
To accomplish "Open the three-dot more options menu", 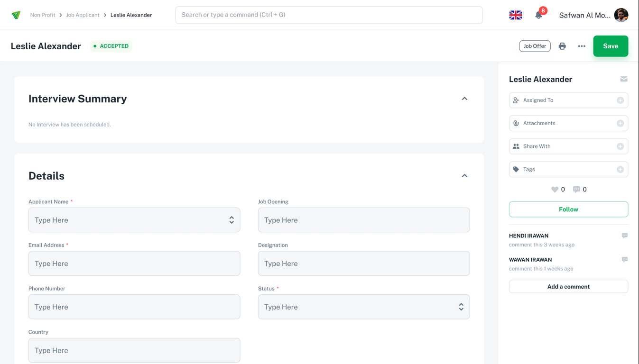I will (x=582, y=46).
